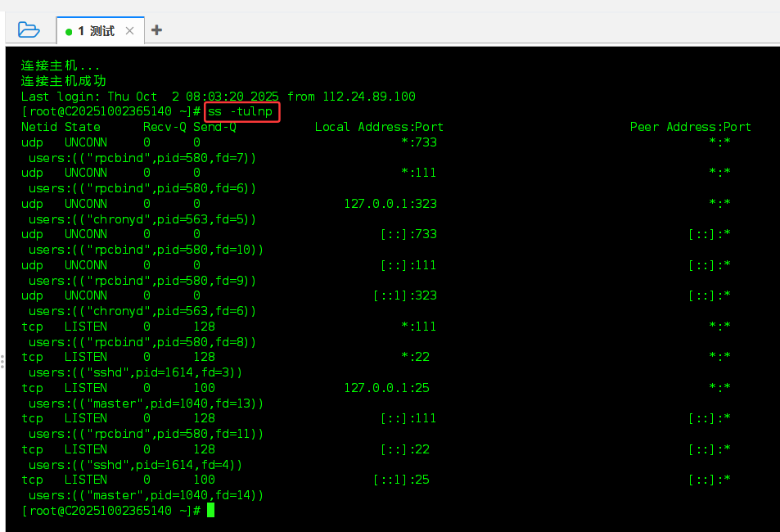Click the master pid=1040 fd=14 line
The width and height of the screenshot is (780, 532).
click(x=146, y=495)
